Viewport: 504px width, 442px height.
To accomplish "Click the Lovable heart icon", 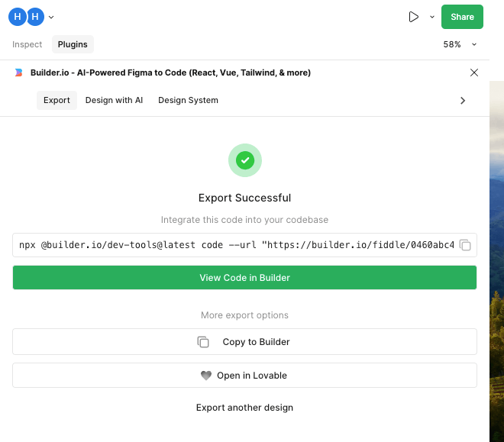I will 206,376.
